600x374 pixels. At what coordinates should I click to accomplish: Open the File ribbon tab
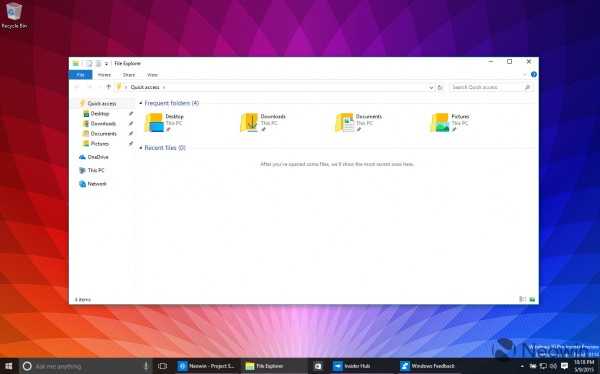tap(80, 75)
